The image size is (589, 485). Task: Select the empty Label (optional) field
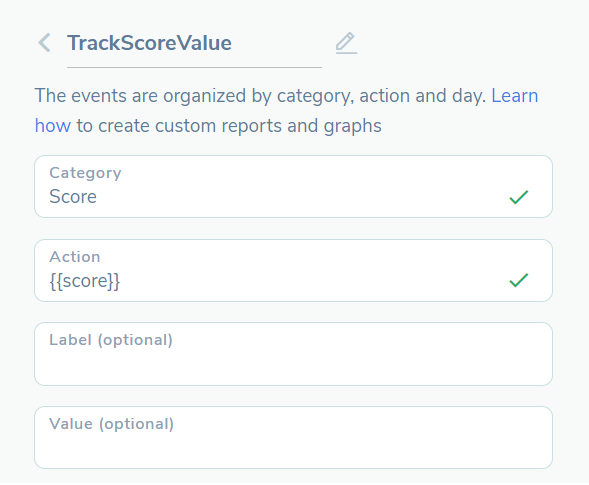click(x=293, y=354)
